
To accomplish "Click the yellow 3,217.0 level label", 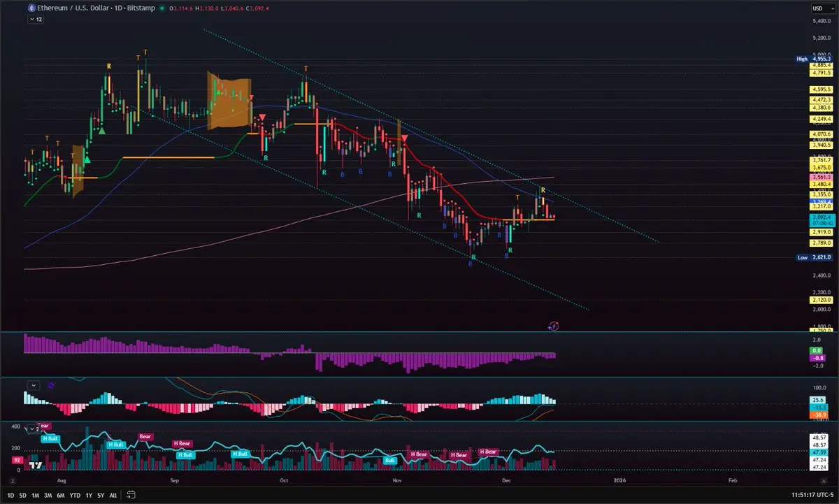I will 820,207.
